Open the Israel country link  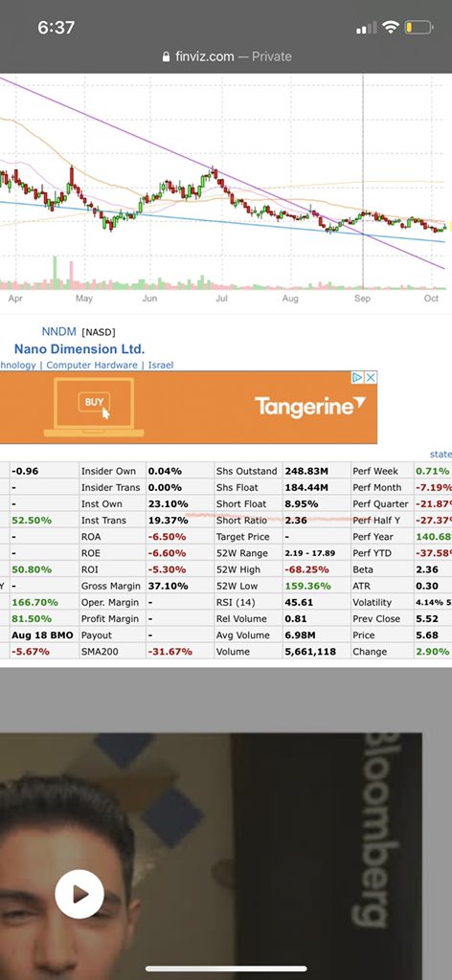click(161, 365)
